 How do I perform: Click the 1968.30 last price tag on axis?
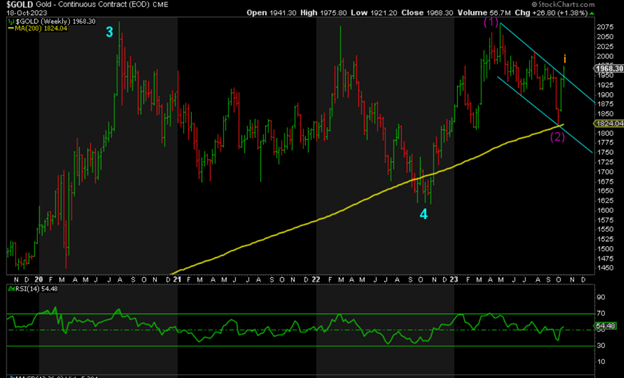tap(609, 69)
